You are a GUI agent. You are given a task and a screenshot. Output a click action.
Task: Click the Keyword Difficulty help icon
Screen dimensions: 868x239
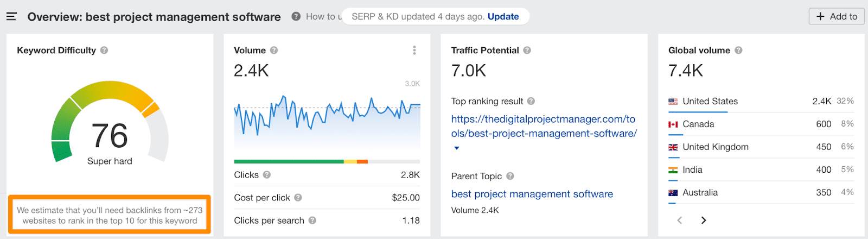point(104,51)
